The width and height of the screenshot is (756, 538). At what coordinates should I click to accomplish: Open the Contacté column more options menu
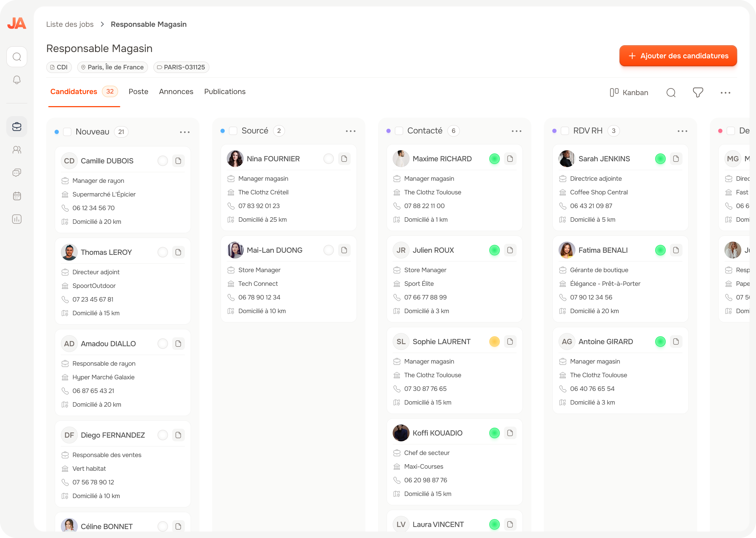pyautogui.click(x=516, y=131)
